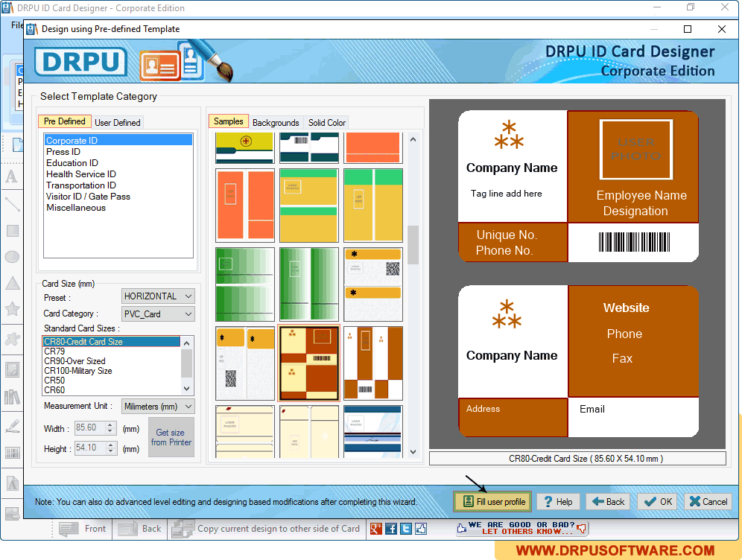Select the star shape tool
Screen dimensions: 742x560
tap(12, 309)
